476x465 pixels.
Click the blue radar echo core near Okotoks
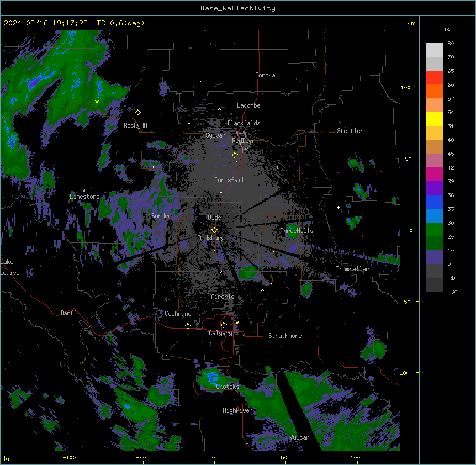(x=213, y=377)
